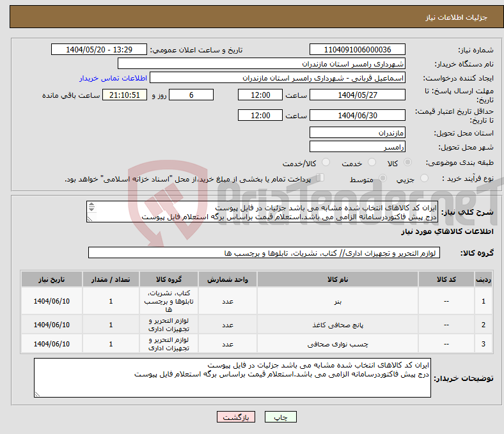Image resolution: width=504 pixels, height=434 pixels.
Task: Click the buyer name field شهرداری رامسر
Action: tap(262, 64)
